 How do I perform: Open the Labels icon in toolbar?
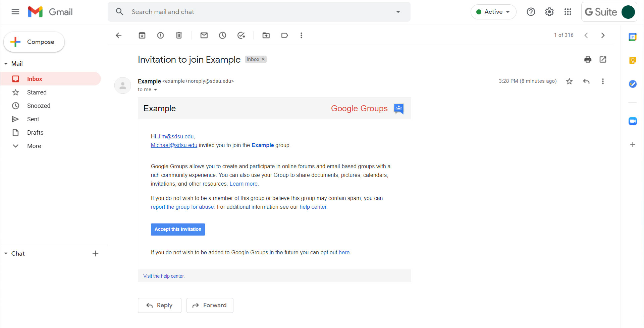coord(284,35)
